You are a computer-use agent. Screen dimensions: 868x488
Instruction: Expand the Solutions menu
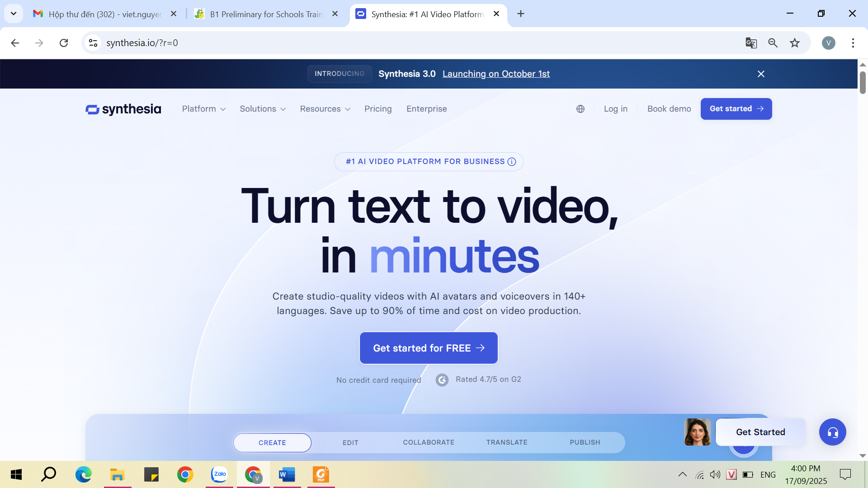pyautogui.click(x=263, y=109)
